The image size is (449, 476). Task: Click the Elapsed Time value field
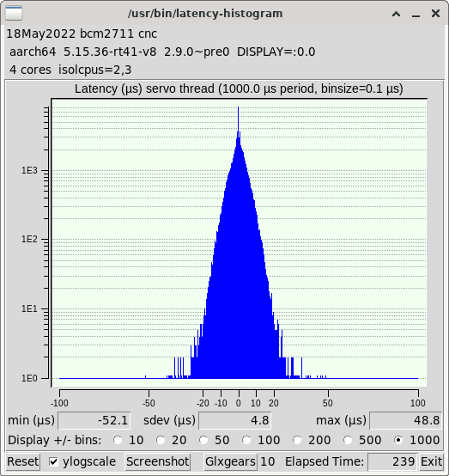pyautogui.click(x=392, y=461)
